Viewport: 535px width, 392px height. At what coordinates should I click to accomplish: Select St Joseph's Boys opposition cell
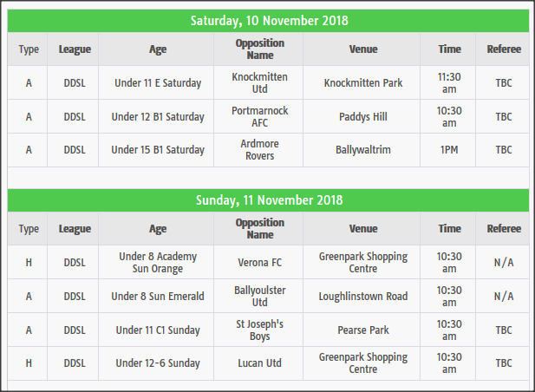click(258, 330)
